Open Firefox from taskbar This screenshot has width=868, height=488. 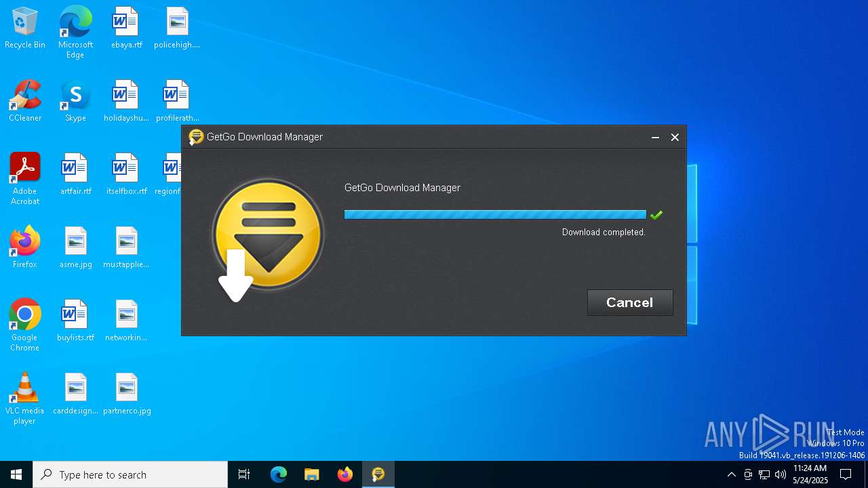point(345,474)
